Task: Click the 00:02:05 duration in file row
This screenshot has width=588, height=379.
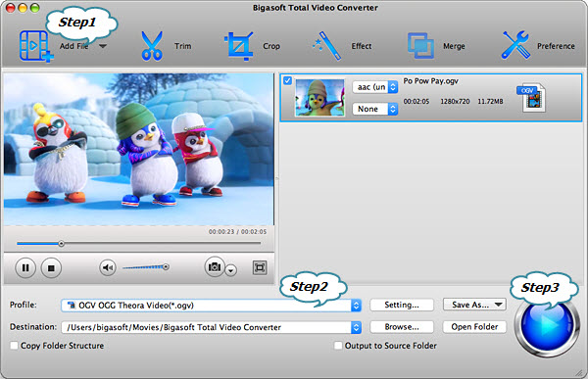Action: 416,101
